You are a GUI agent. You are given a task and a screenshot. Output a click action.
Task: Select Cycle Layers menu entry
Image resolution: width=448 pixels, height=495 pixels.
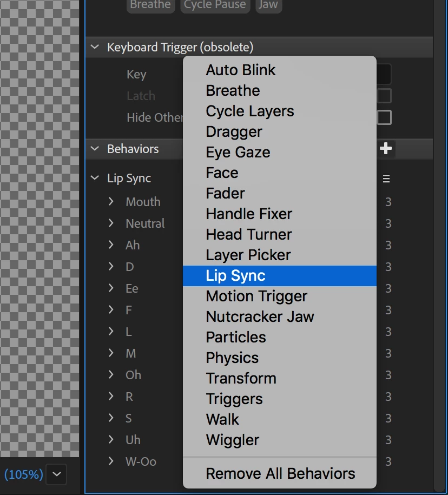tap(279, 111)
